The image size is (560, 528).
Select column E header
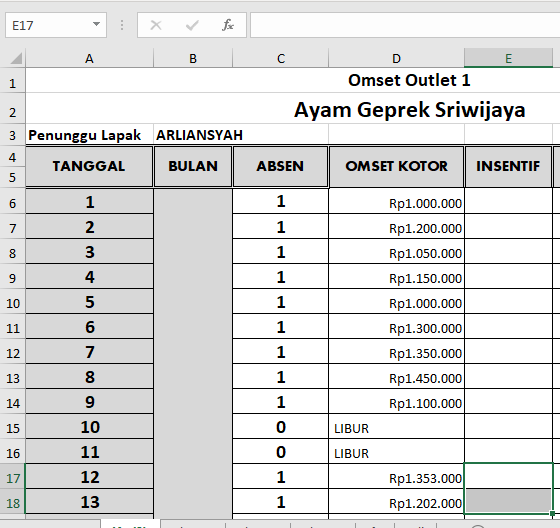[x=508, y=59]
